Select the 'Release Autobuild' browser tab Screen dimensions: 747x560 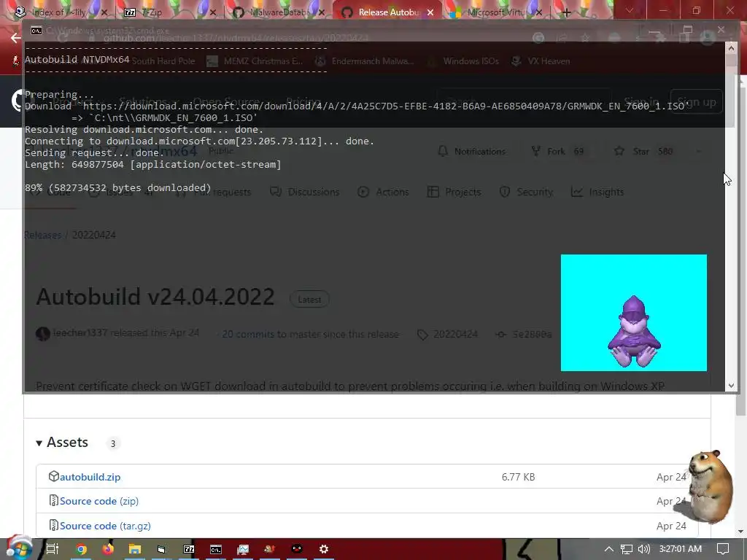(386, 12)
